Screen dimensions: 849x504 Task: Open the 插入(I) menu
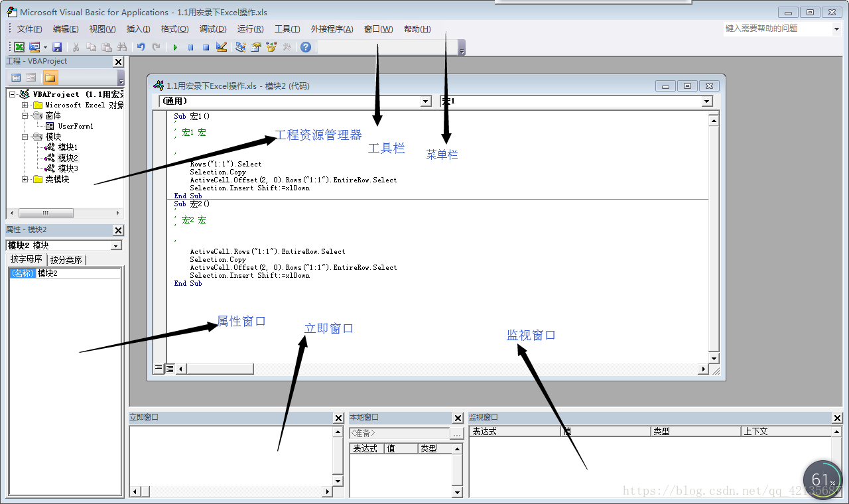(138, 29)
